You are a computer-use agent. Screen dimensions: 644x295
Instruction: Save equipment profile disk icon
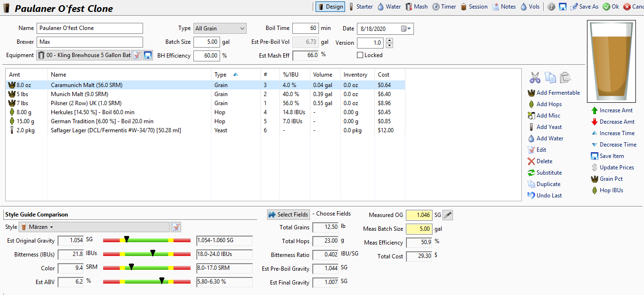pos(147,55)
